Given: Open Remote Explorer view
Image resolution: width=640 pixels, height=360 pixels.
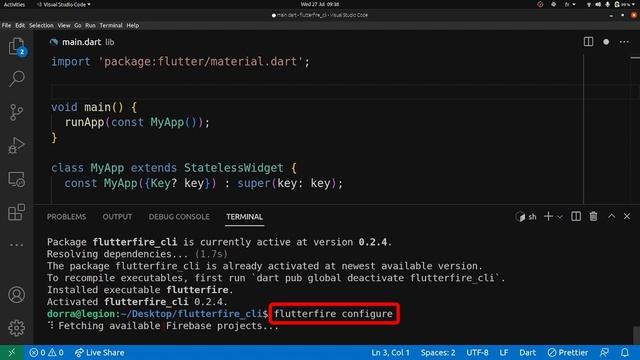Looking at the screenshot, I should pyautogui.click(x=16, y=179).
